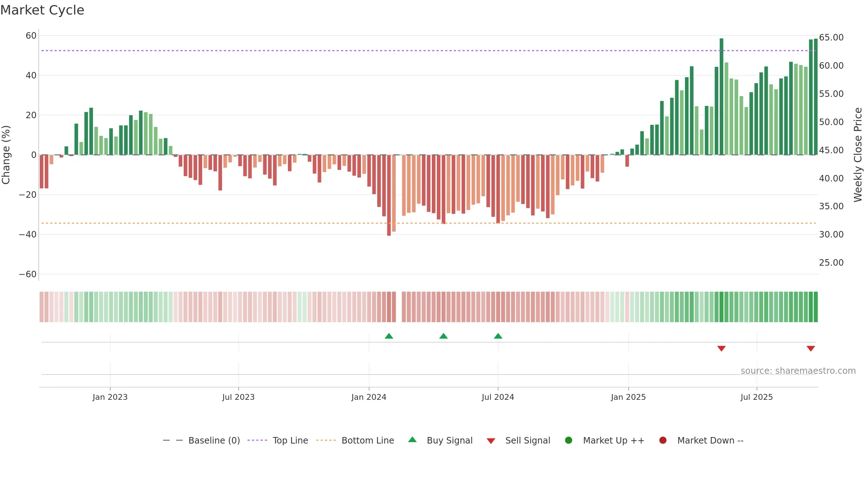Click the red Sell Signal triangle legend icon
The image size is (868, 488).
pos(491,441)
